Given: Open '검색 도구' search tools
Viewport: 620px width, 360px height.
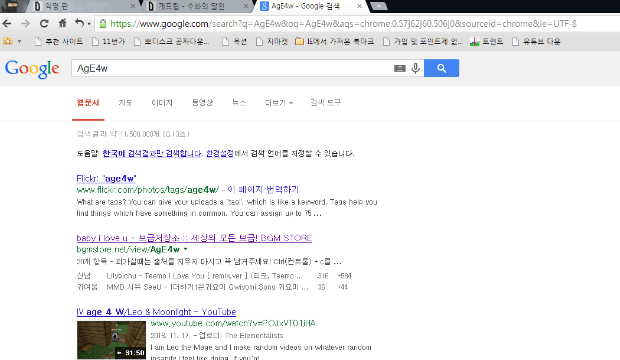Looking at the screenshot, I should pos(325,103).
